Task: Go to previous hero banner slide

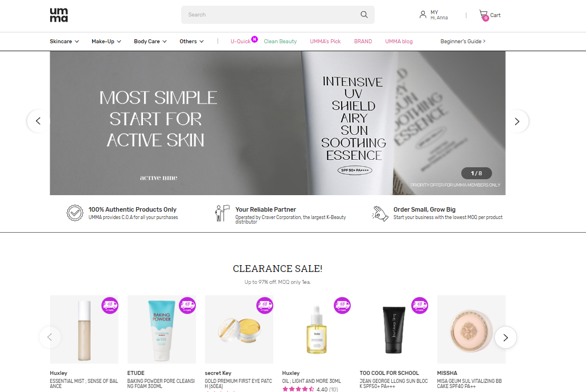Action: tap(38, 121)
